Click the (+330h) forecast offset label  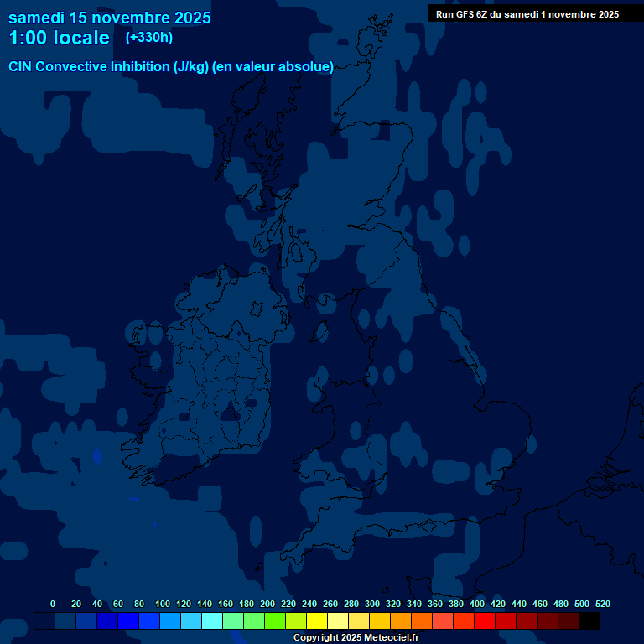coord(148,38)
